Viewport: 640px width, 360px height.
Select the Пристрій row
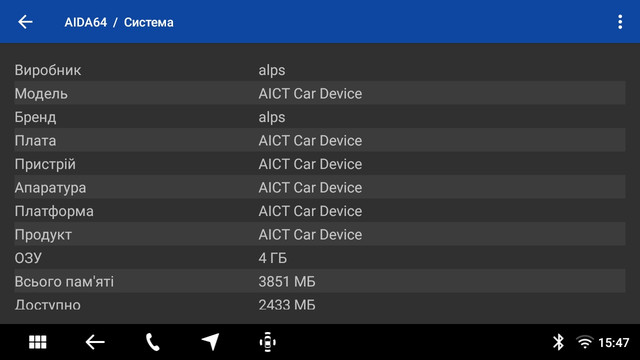pos(320,164)
